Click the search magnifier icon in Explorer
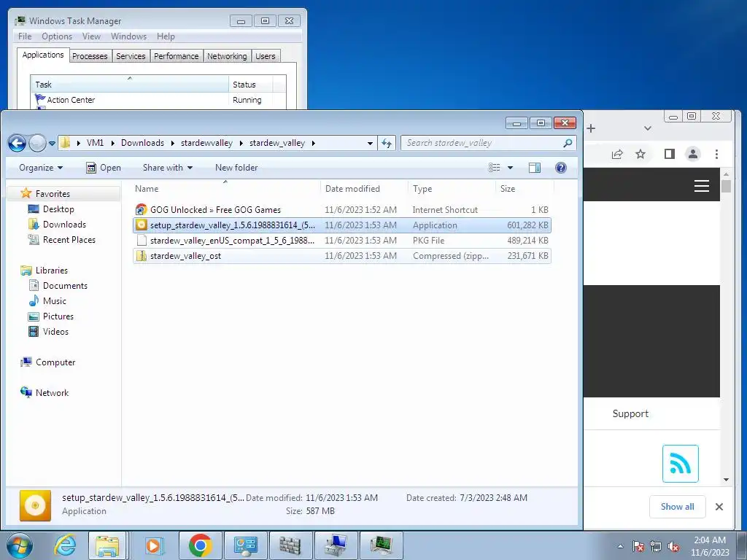The image size is (747, 560). click(568, 143)
